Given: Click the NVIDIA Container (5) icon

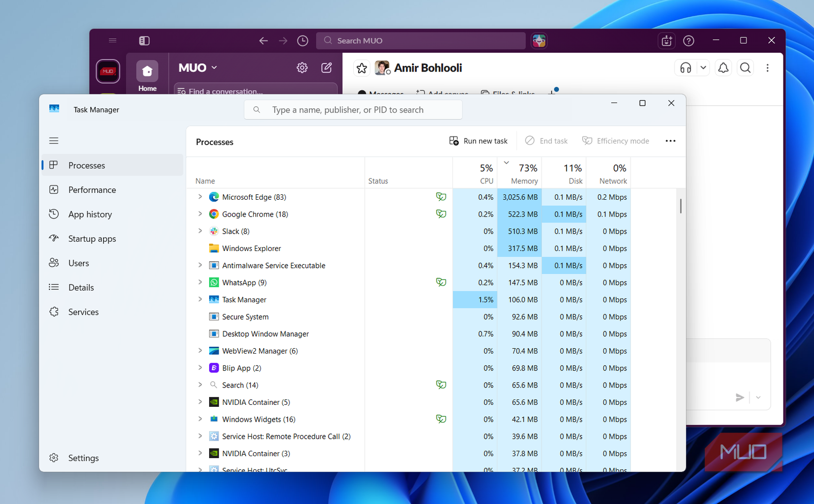Looking at the screenshot, I should point(214,402).
